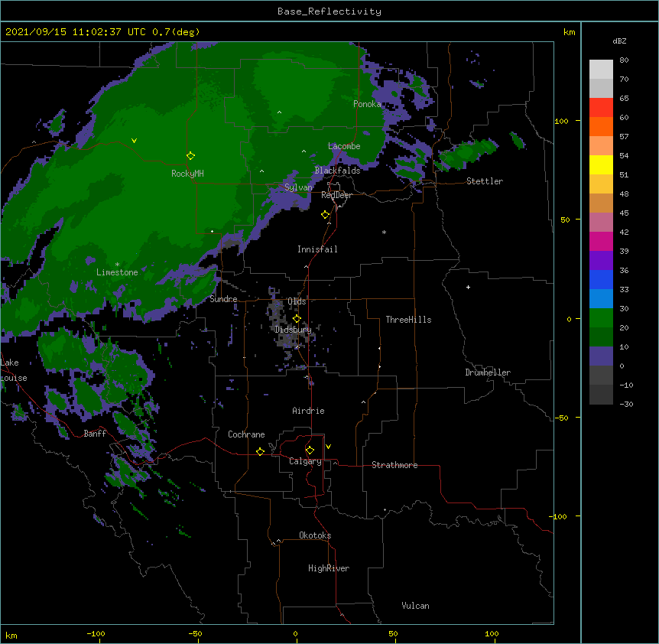Click the Cochrane label

click(246, 434)
